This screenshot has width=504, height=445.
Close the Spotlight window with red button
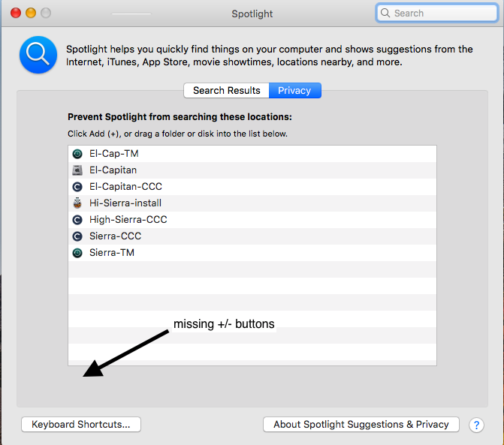pyautogui.click(x=16, y=13)
